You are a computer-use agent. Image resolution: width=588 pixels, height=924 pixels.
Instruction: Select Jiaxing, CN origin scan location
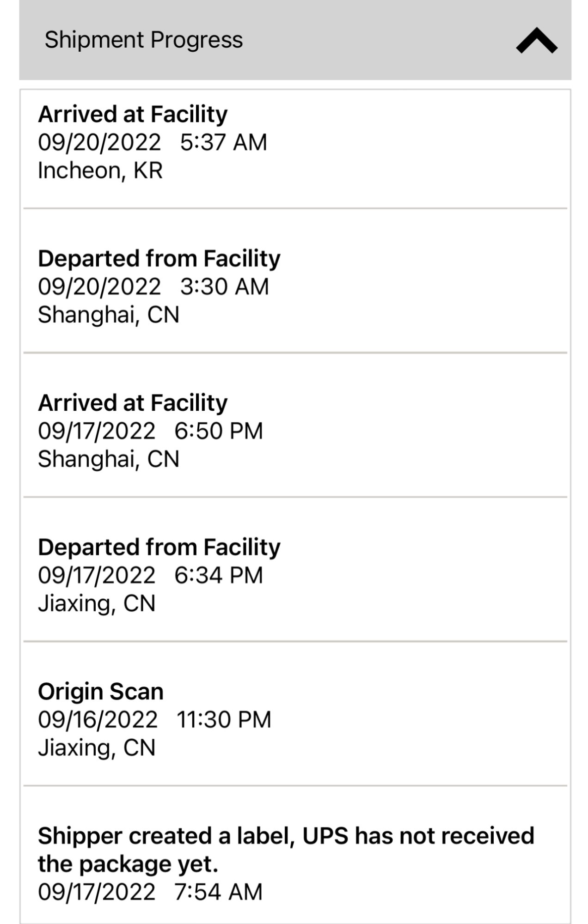tap(96, 748)
